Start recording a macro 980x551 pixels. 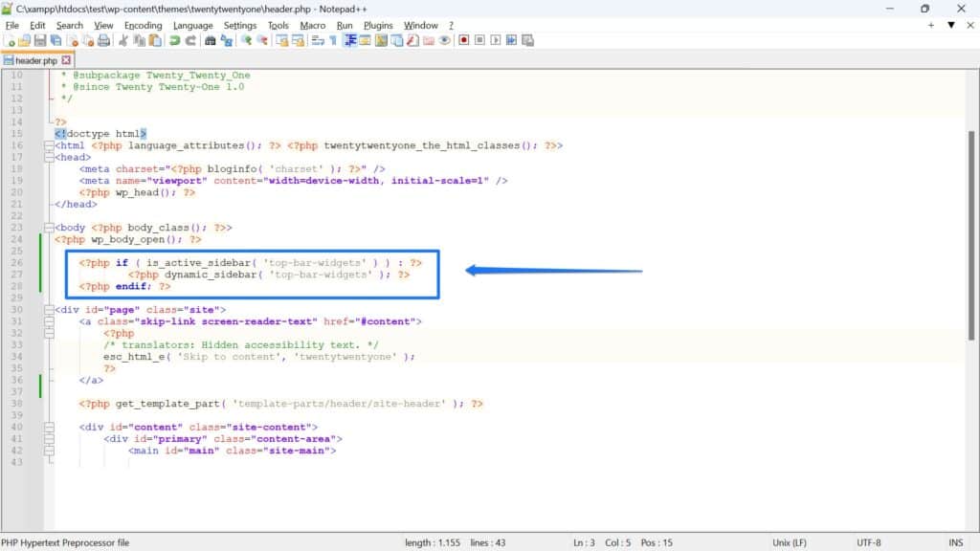click(x=464, y=41)
